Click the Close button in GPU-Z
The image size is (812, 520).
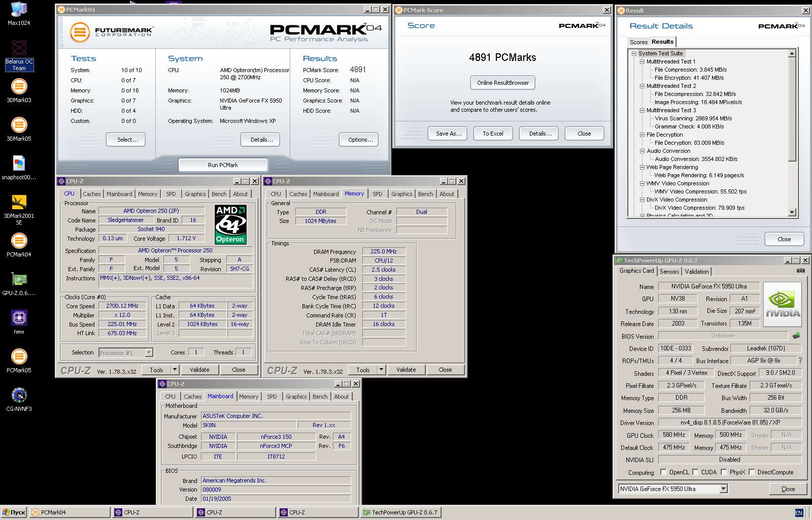788,489
